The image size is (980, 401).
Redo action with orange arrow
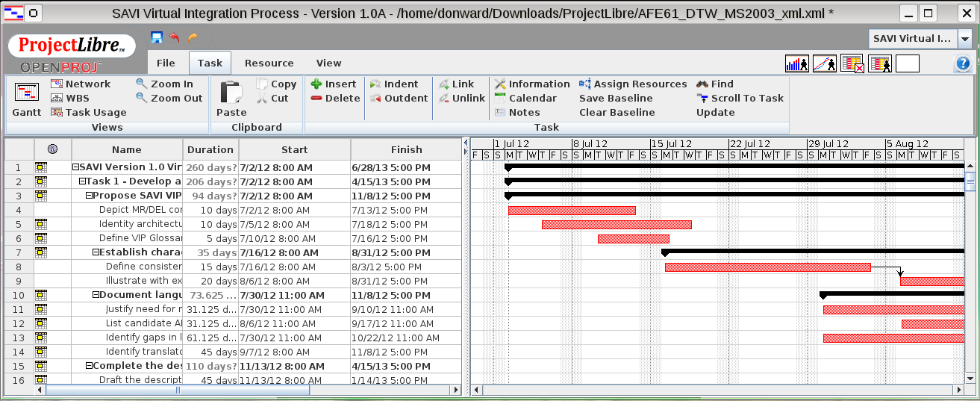(193, 37)
